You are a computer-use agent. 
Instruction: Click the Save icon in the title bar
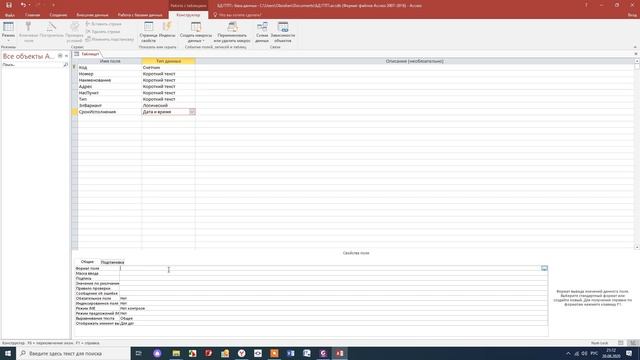(9, 5)
